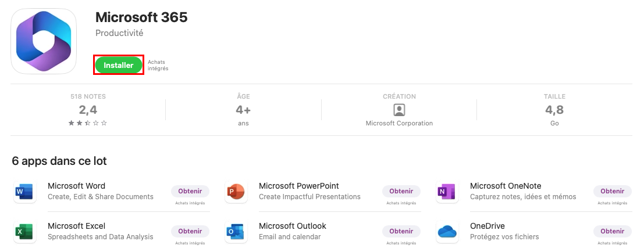Image resolution: width=644 pixels, height=252 pixels.
Task: Click 'Spreadsheets and Data Analysis' subtitle
Action: (101, 237)
